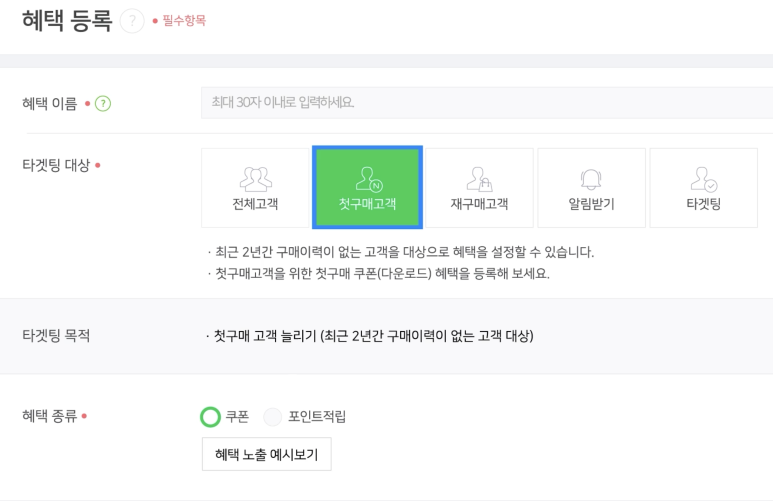Select the 알림받기 bell icon
773x501 pixels.
tap(591, 179)
